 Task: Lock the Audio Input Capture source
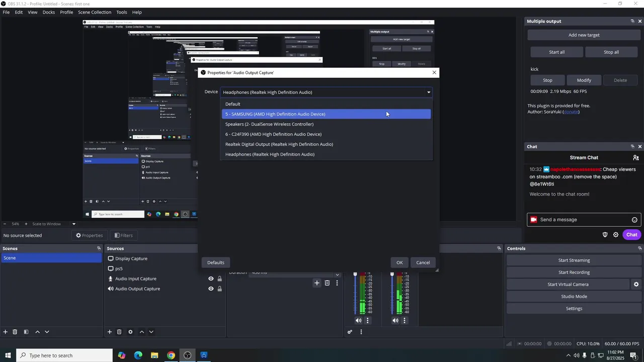(219, 279)
